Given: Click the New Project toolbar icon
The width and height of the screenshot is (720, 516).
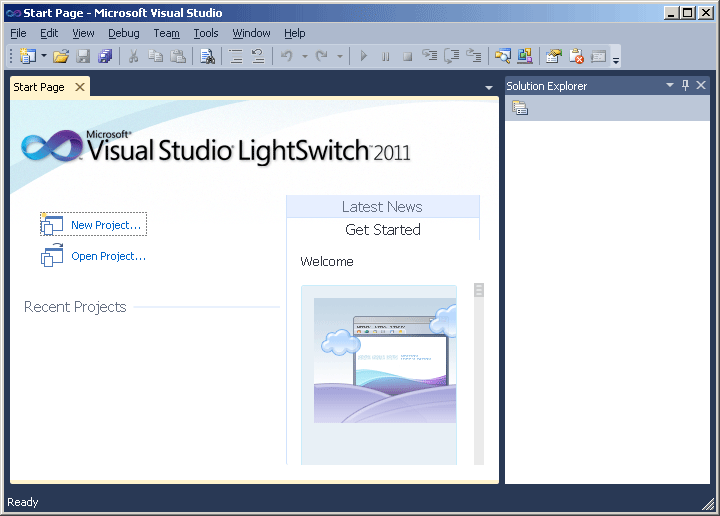Looking at the screenshot, I should coord(28,56).
